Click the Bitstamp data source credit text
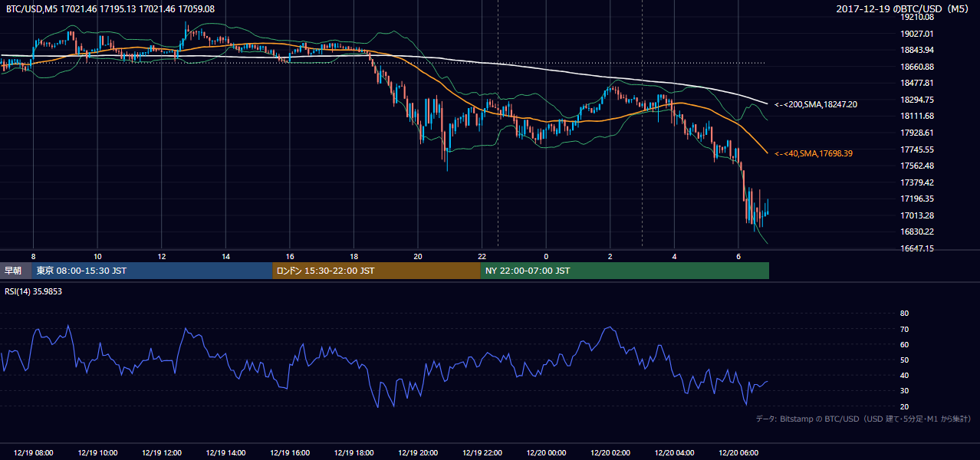This screenshot has width=980, height=460. coord(863,419)
